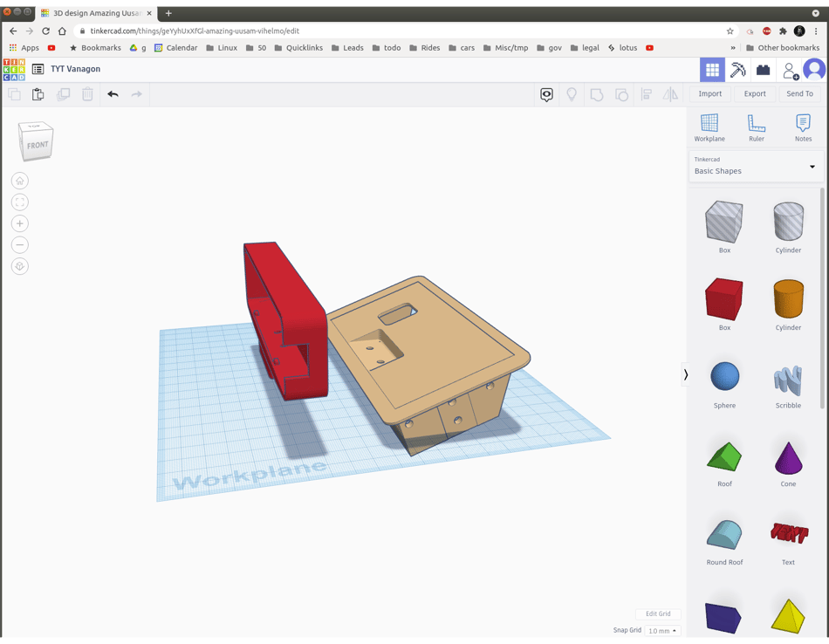
Task: Click the Export button
Action: click(x=754, y=93)
